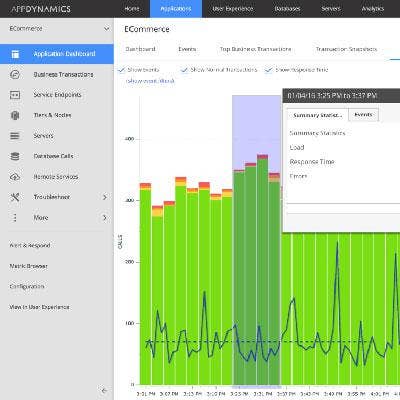Open Service Endpoints in sidebar
Viewport: 400px width, 400px height.
(57, 95)
